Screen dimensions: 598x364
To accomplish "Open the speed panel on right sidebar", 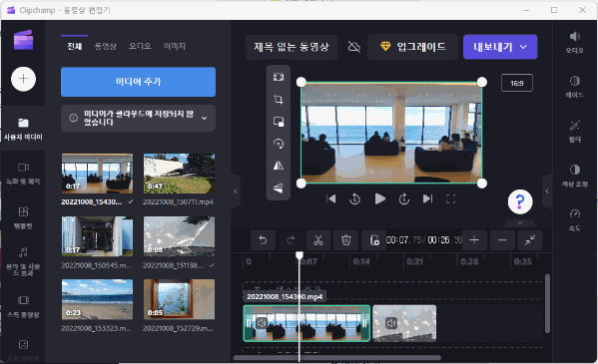I will pos(574,220).
